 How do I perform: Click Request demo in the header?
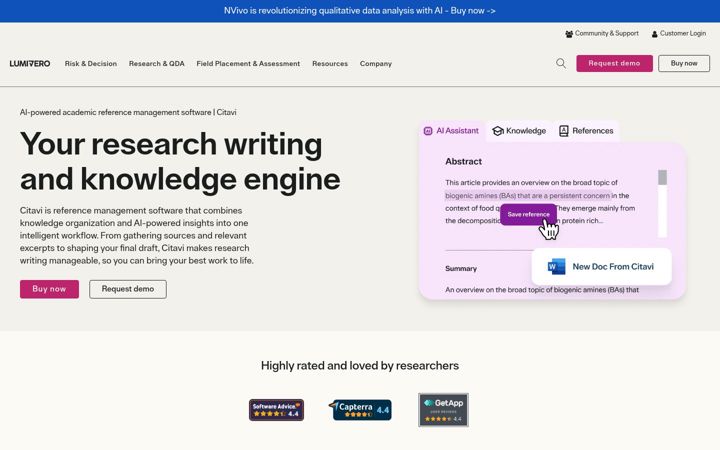point(614,63)
